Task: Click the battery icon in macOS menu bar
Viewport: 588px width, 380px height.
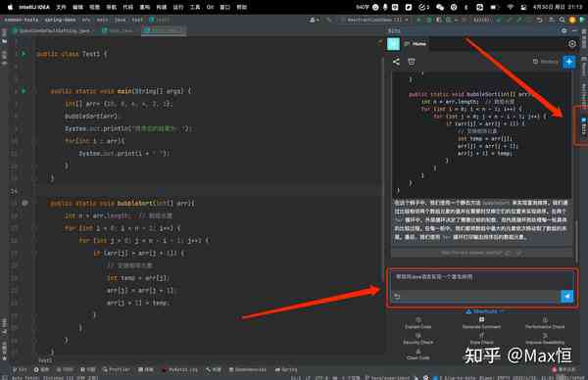Action: (494, 7)
